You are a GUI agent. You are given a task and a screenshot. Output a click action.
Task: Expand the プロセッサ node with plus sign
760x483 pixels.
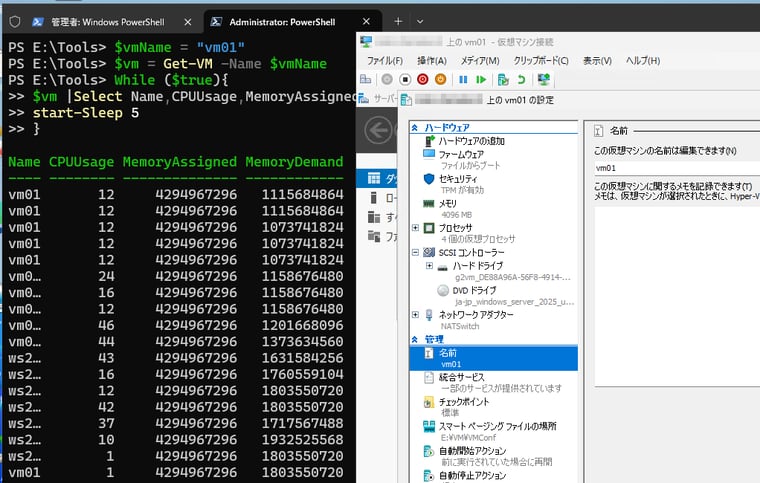click(415, 227)
